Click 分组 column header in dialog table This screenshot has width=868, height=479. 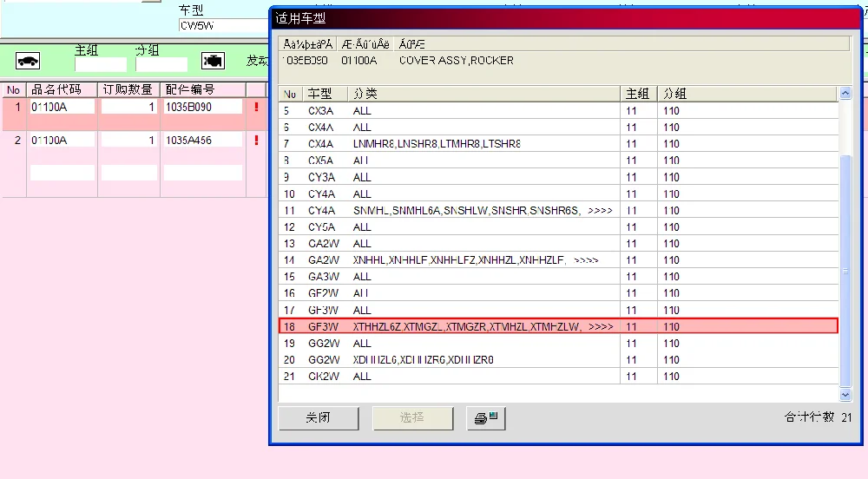[748, 94]
